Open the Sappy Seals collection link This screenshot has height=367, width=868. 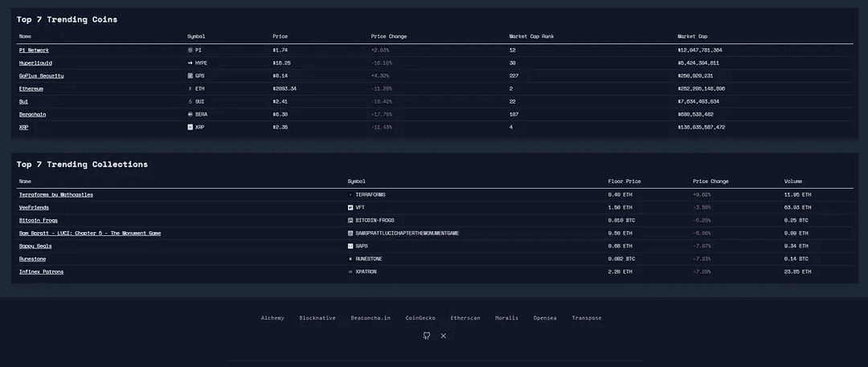click(35, 246)
